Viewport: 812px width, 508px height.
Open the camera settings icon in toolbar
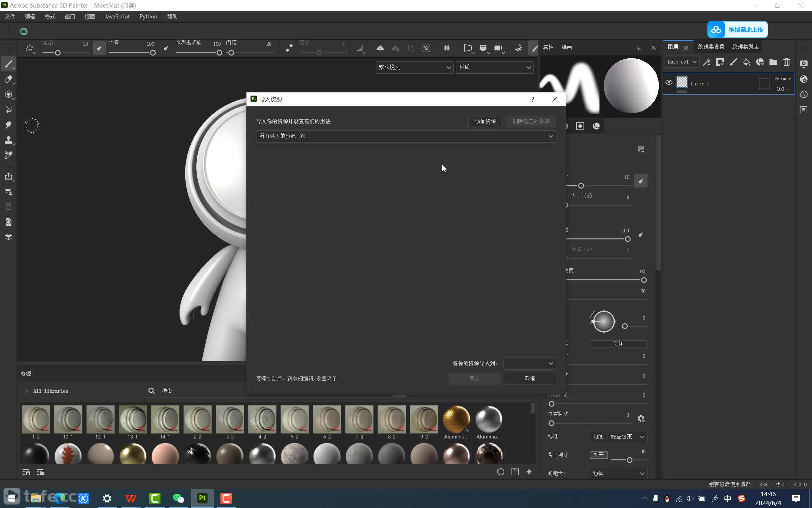(x=498, y=48)
